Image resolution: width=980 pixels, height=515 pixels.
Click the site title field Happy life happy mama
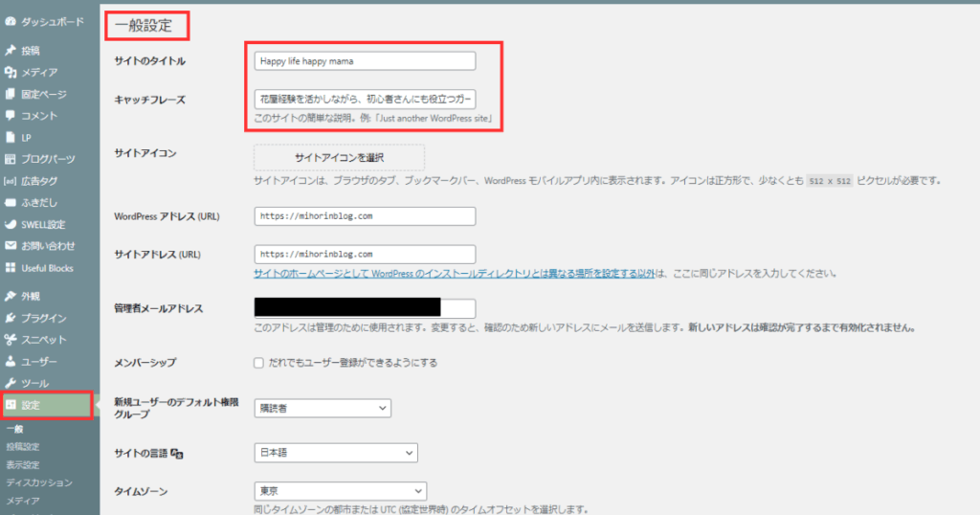pos(365,60)
